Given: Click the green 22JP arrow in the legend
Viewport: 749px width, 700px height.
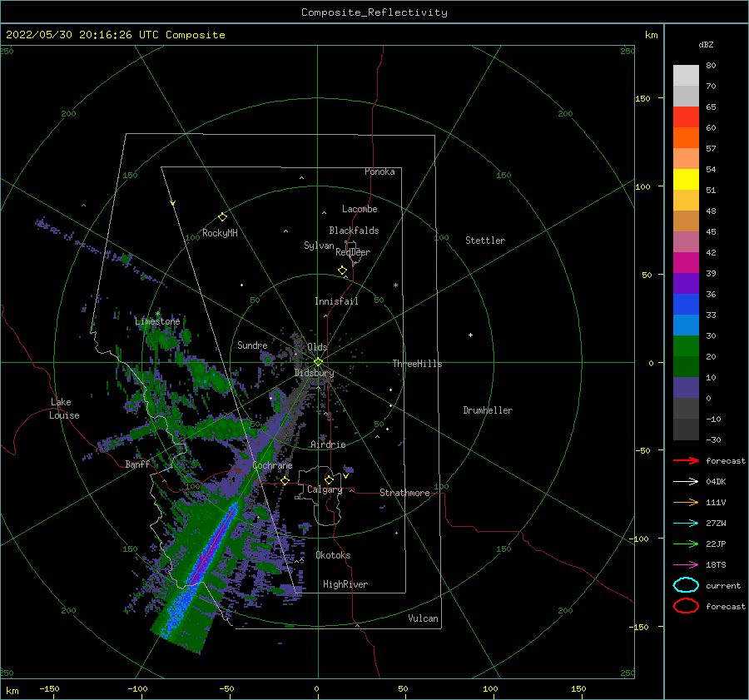Looking at the screenshot, I should click(x=686, y=544).
